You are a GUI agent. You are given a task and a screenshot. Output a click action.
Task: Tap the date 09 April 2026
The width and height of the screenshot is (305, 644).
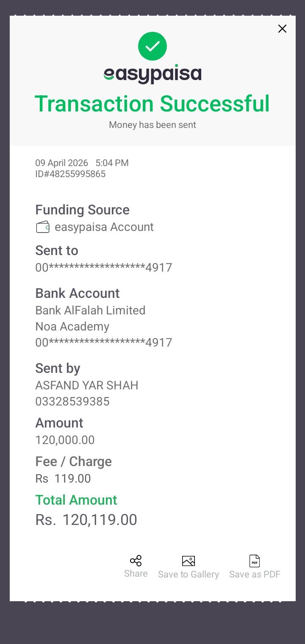(x=61, y=163)
